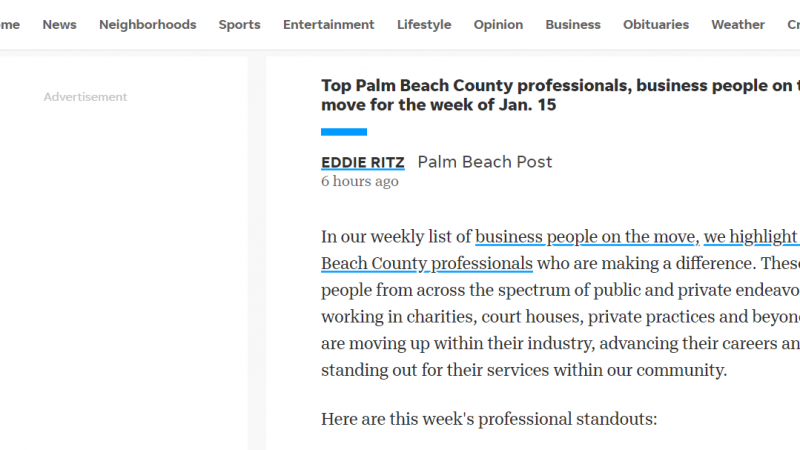Open the Weather section
This screenshot has height=450, width=800.
(738, 24)
